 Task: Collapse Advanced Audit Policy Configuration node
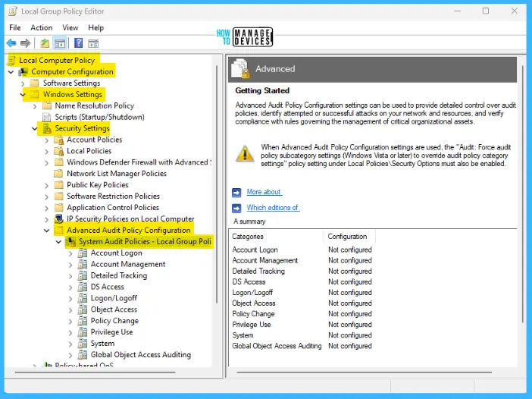47,231
